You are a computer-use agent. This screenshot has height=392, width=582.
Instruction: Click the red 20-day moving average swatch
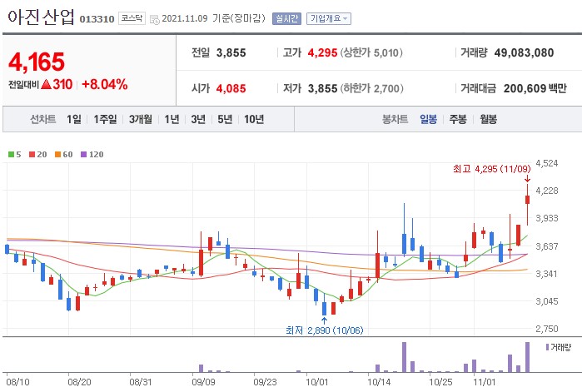32,154
